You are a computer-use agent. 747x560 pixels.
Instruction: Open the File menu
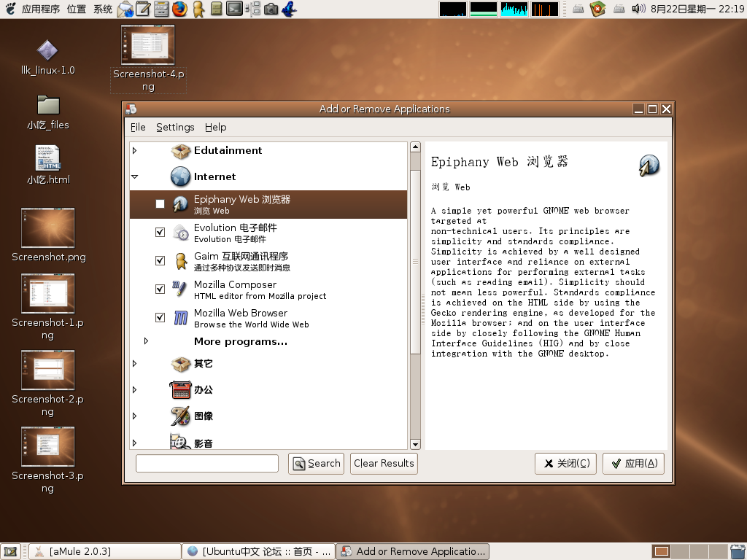pyautogui.click(x=138, y=127)
